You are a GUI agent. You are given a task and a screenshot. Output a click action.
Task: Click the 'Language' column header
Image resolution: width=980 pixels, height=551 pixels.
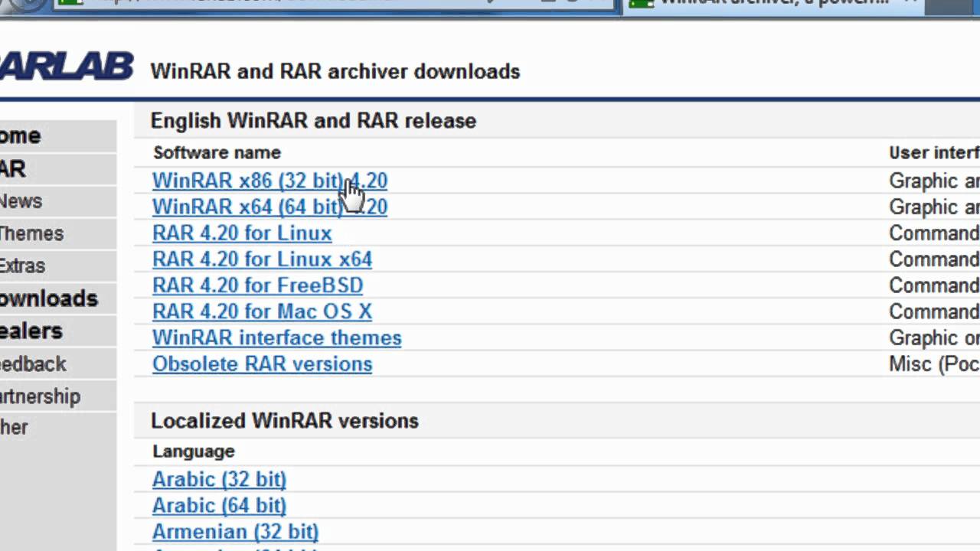pyautogui.click(x=194, y=451)
